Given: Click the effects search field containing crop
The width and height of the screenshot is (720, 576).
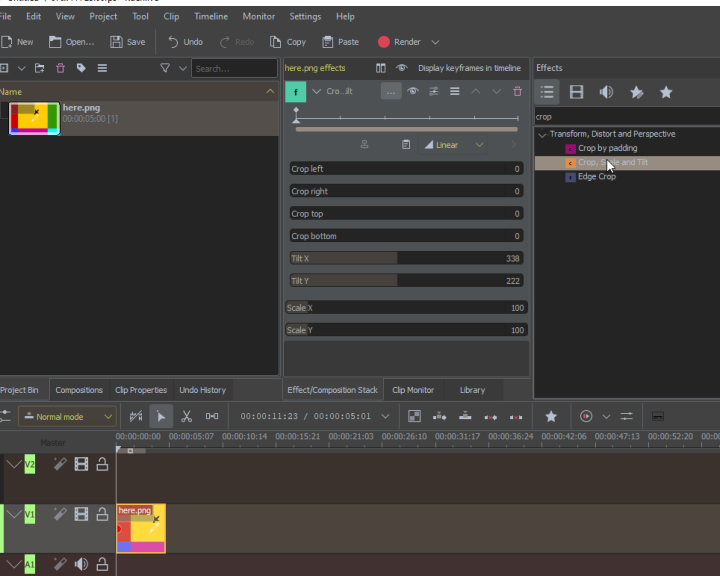Looking at the screenshot, I should click(x=627, y=117).
